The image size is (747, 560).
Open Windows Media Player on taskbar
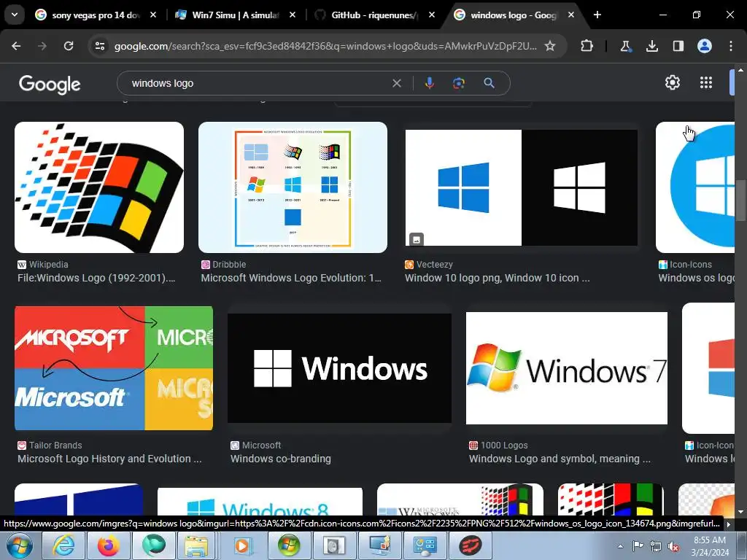tap(242, 545)
